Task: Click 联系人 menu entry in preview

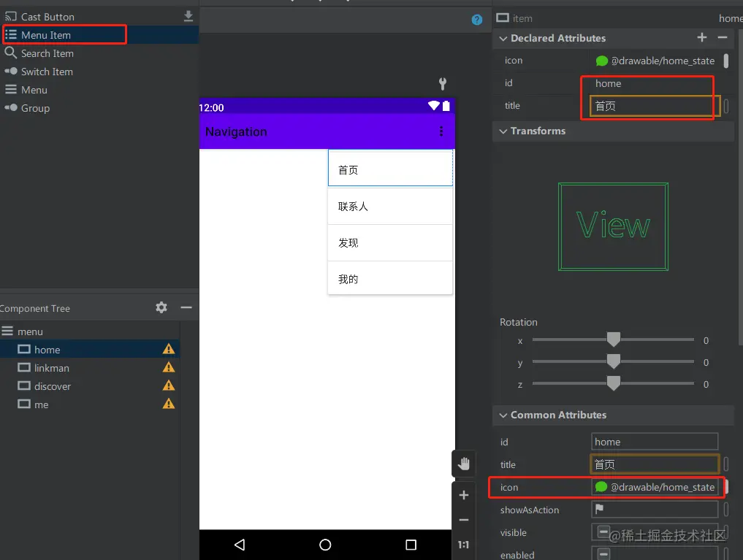Action: pyautogui.click(x=390, y=206)
